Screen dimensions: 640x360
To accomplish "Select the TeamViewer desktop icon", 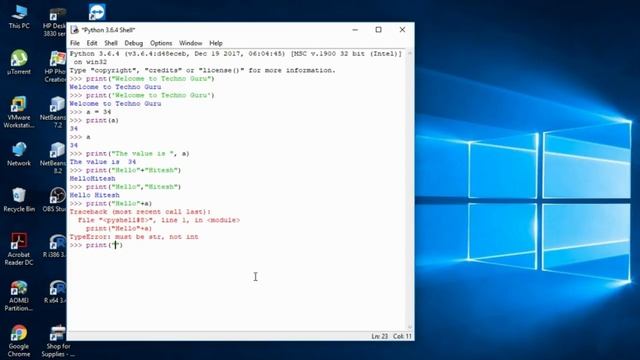I will pos(97,11).
